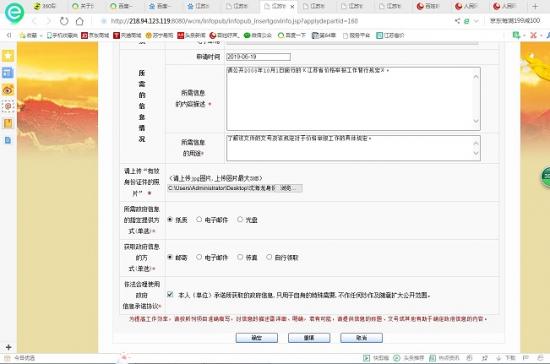
Task: Open the 百度一下 bookmark
Action: tap(292, 35)
